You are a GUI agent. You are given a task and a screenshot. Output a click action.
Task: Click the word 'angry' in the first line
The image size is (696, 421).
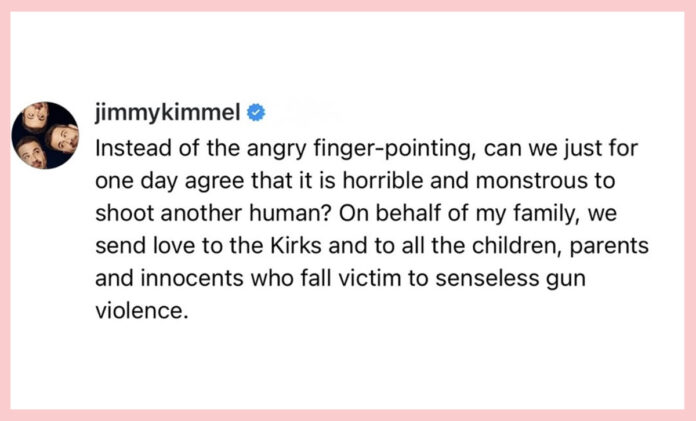tap(277, 150)
